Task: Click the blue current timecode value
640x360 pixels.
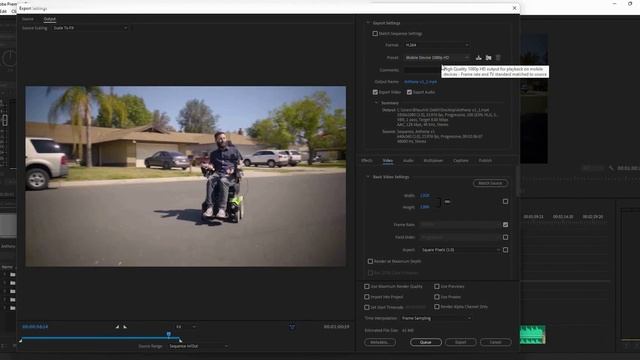Action: (x=35, y=327)
